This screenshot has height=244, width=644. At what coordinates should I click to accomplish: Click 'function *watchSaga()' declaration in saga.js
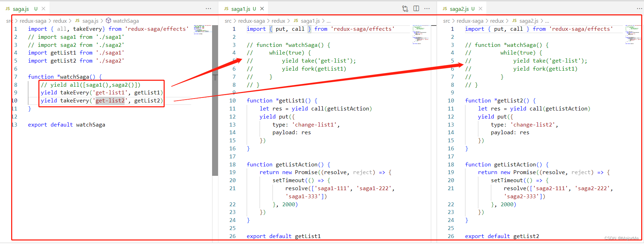pos(65,77)
